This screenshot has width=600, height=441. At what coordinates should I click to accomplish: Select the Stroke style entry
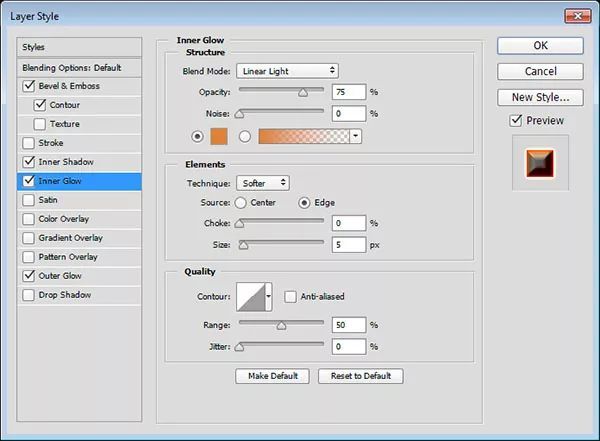79,143
